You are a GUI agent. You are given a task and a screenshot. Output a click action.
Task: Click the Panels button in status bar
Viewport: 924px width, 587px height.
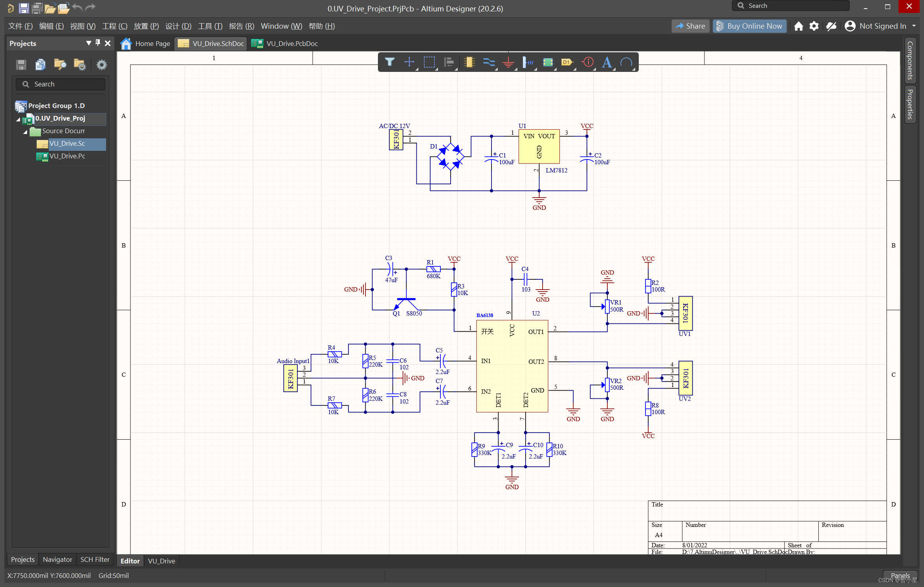point(900,575)
